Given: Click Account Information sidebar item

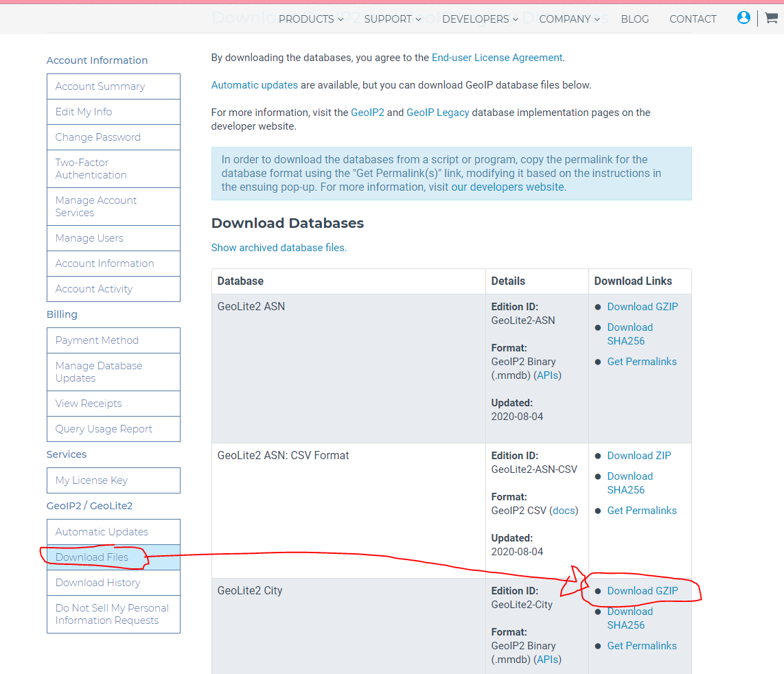Looking at the screenshot, I should (113, 264).
